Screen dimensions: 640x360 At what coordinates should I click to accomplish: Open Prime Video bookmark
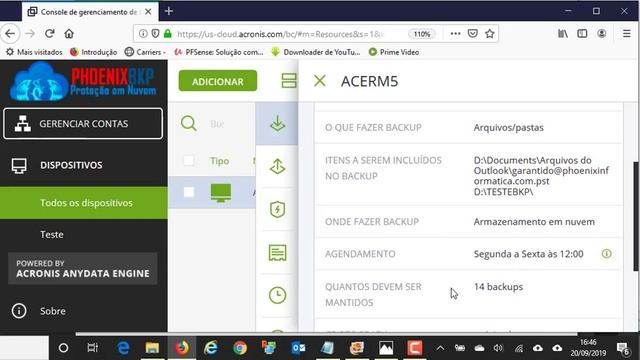pos(394,52)
